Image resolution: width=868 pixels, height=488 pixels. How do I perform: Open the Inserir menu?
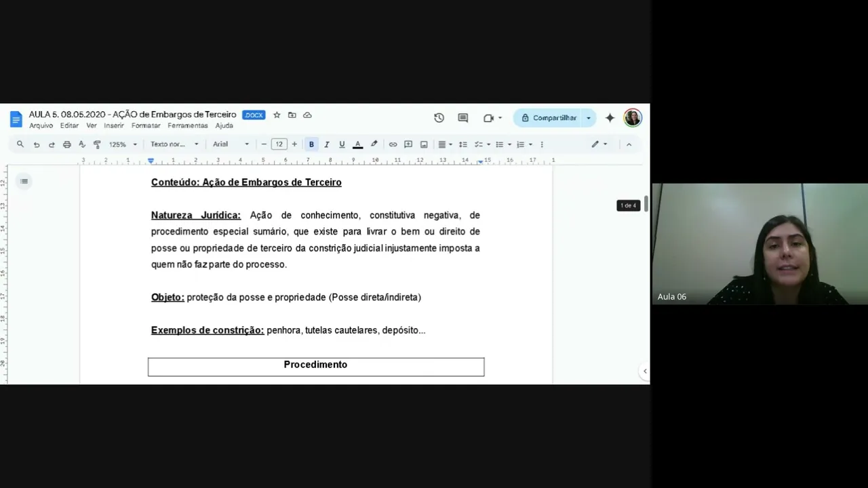114,125
